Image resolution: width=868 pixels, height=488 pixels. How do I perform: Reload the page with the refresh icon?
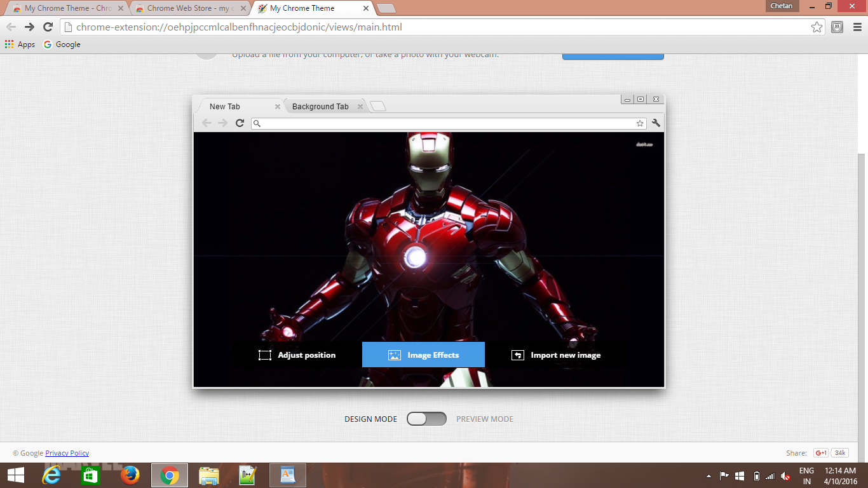pos(48,27)
